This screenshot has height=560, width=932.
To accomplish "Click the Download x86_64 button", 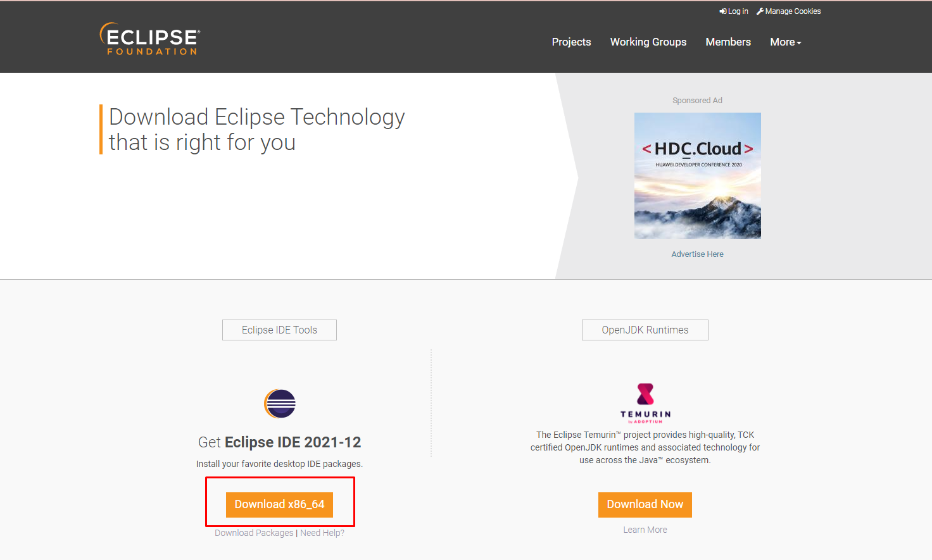I will click(x=279, y=504).
